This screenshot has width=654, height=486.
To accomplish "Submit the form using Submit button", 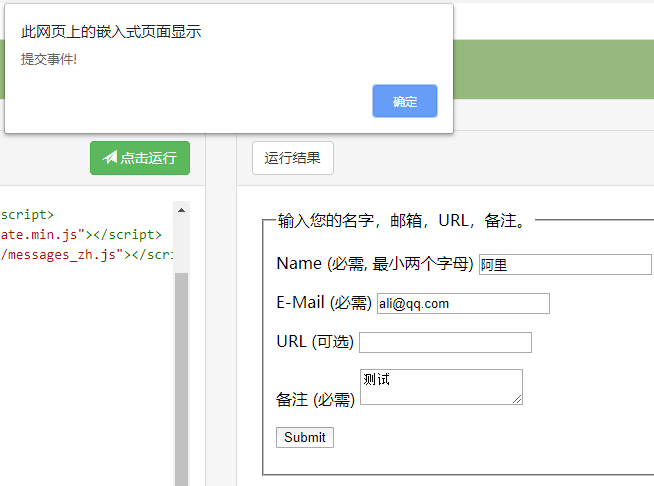I will coord(304,437).
